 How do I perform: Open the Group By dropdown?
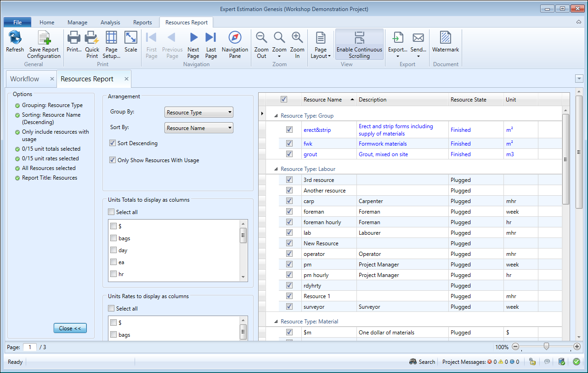pos(198,113)
